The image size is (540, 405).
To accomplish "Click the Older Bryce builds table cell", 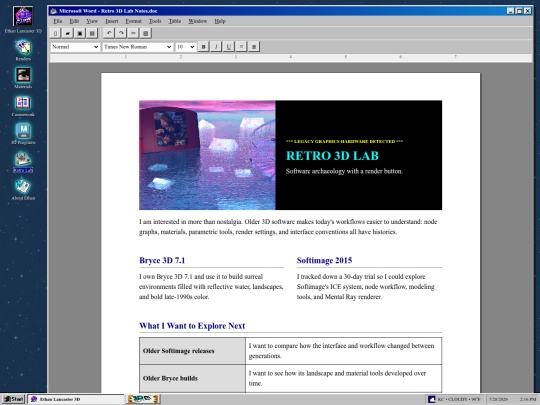I will click(x=192, y=378).
